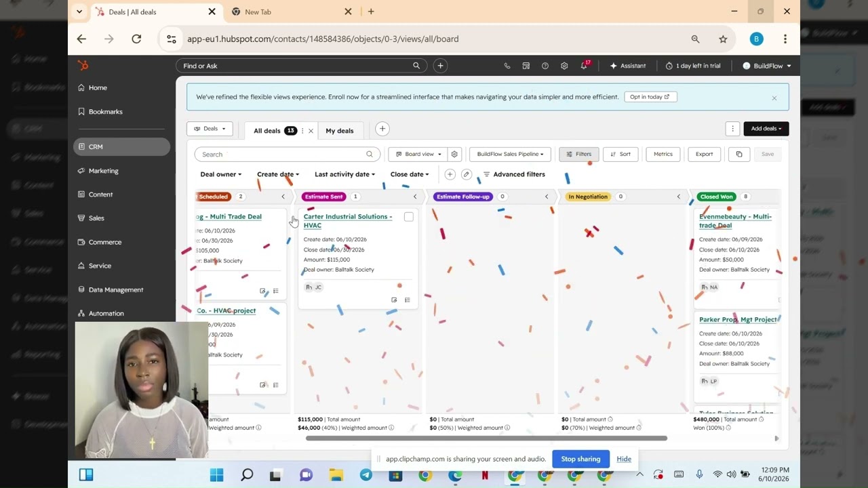Click the Export button
This screenshot has width=868, height=488.
[705, 154]
